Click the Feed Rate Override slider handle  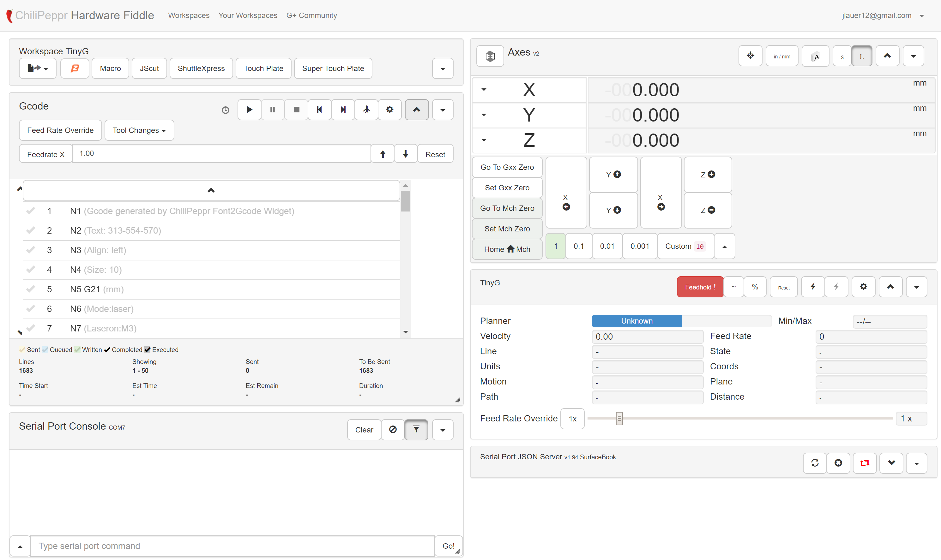tap(619, 419)
